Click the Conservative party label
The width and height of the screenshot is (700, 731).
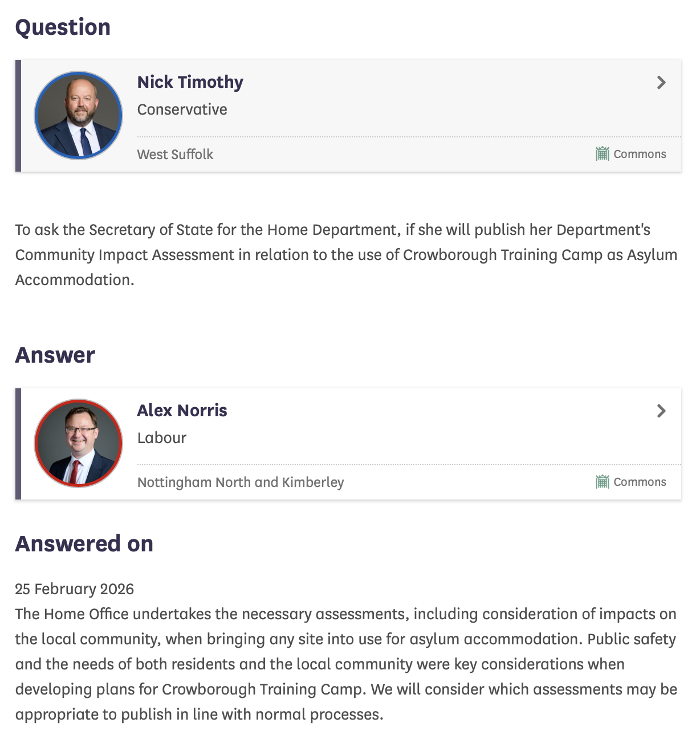click(182, 109)
